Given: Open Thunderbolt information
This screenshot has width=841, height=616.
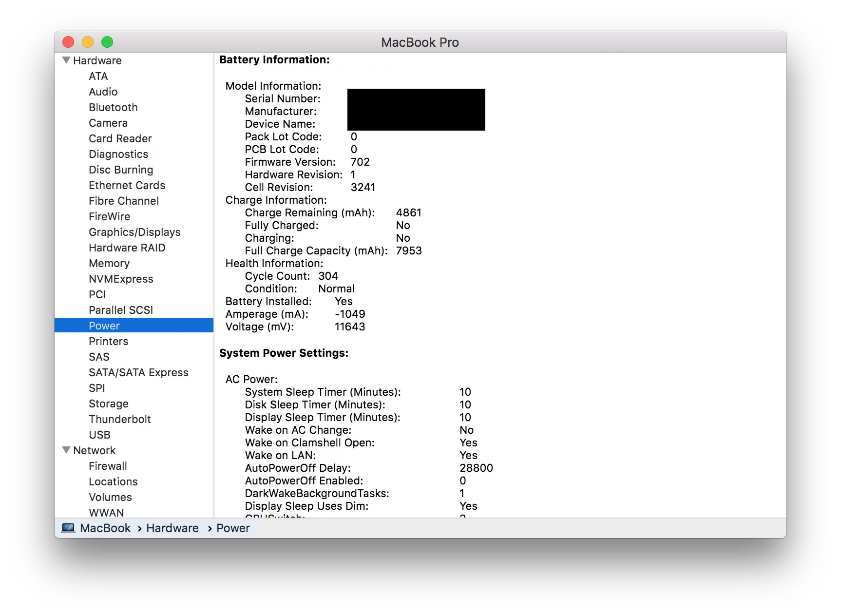Looking at the screenshot, I should coord(120,419).
